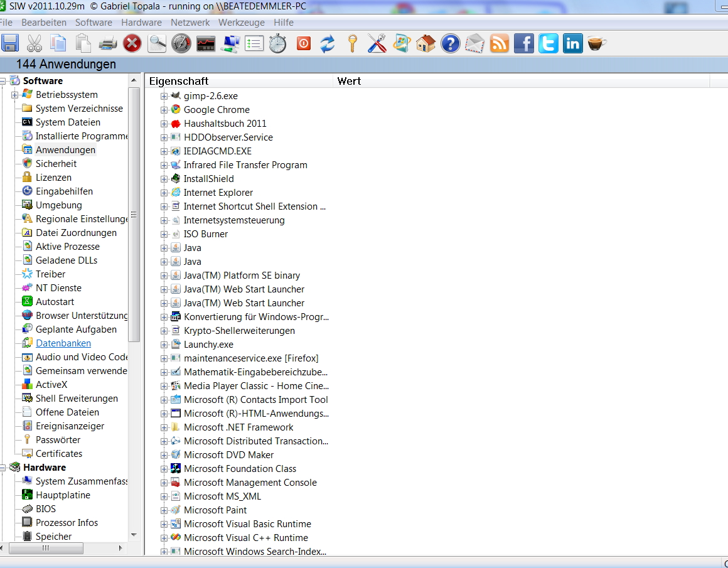Open the Hardware menu
Screen dimensions: 728x568
tap(142, 23)
